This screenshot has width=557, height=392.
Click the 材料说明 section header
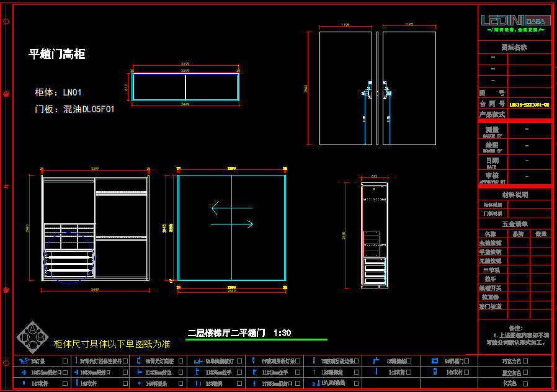(514, 195)
